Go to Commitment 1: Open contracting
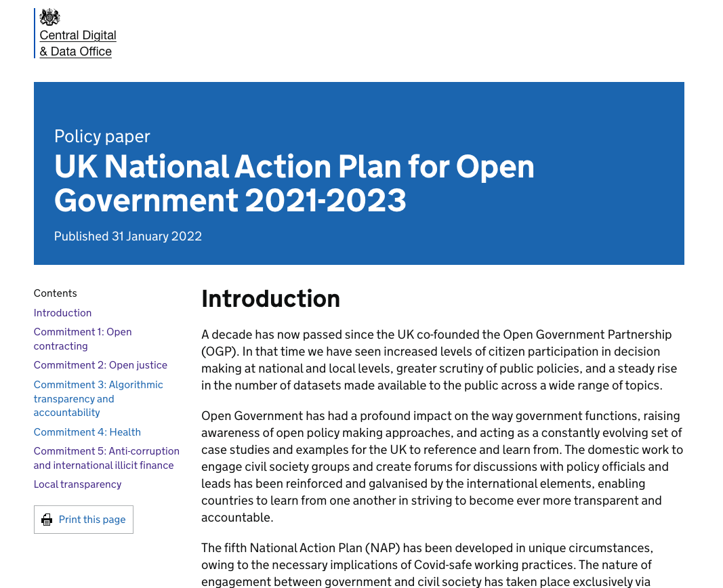This screenshot has width=723, height=588. coord(83,339)
